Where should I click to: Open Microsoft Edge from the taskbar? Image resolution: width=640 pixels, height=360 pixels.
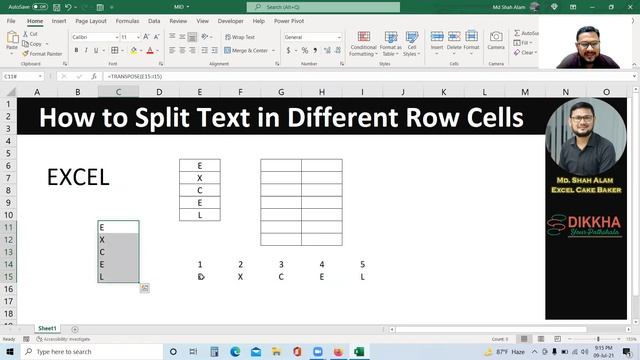coord(235,351)
